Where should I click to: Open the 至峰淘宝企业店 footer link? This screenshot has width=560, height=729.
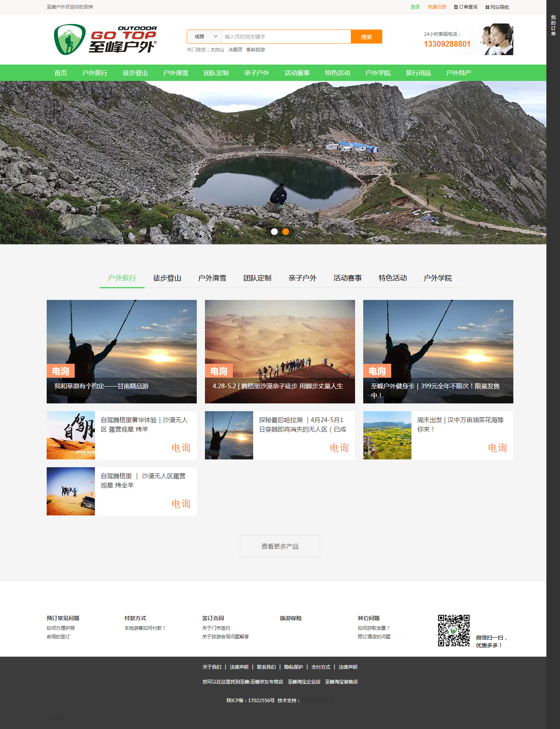pyautogui.click(x=304, y=682)
